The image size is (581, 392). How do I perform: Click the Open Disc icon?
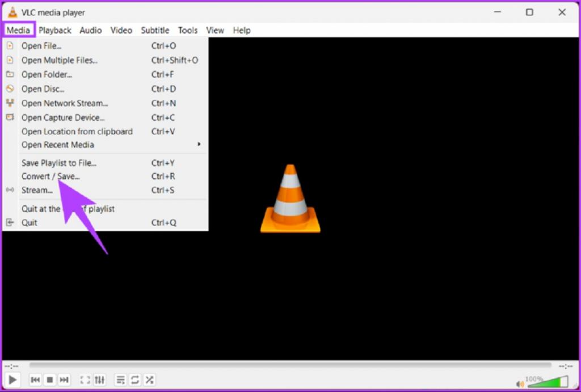[x=10, y=88]
